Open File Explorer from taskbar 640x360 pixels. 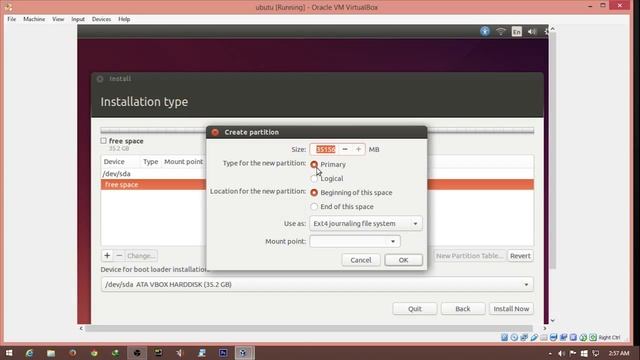[x=51, y=353]
